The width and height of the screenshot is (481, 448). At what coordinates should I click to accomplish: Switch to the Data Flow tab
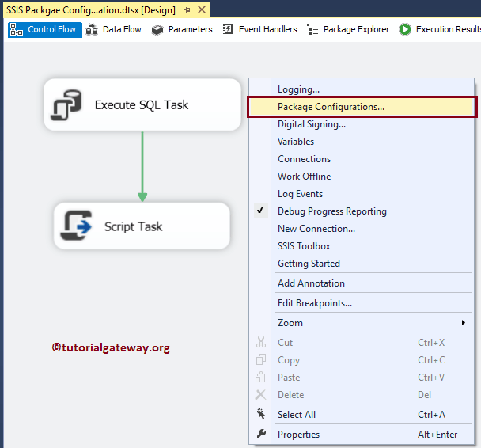tap(113, 30)
